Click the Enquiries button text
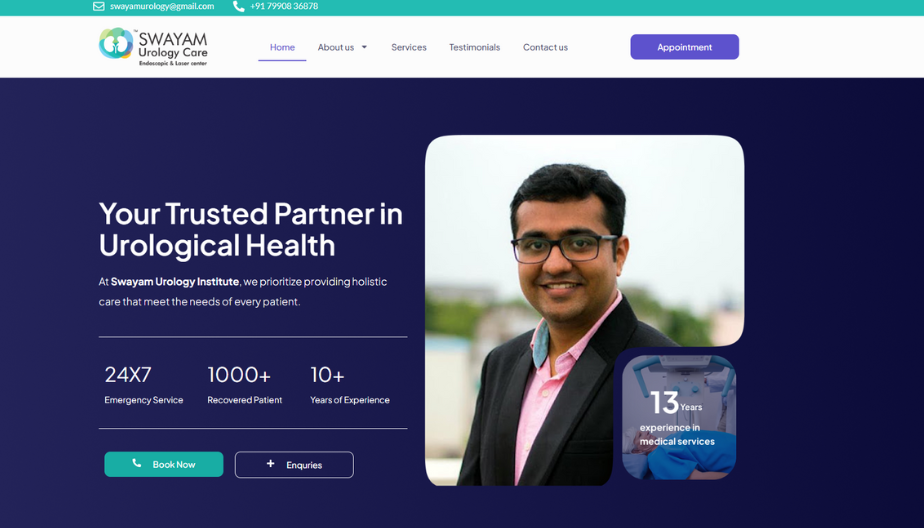The width and height of the screenshot is (924, 528). tap(304, 465)
